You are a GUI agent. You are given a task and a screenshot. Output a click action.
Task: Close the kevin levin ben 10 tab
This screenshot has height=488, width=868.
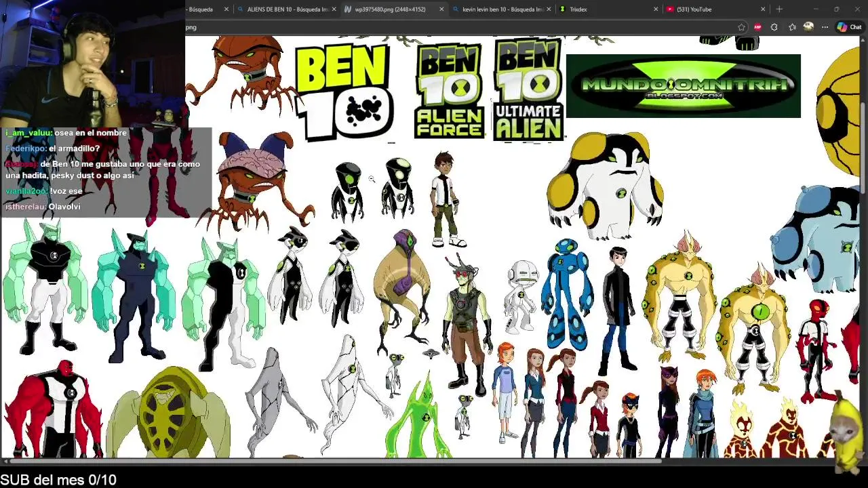549,9
